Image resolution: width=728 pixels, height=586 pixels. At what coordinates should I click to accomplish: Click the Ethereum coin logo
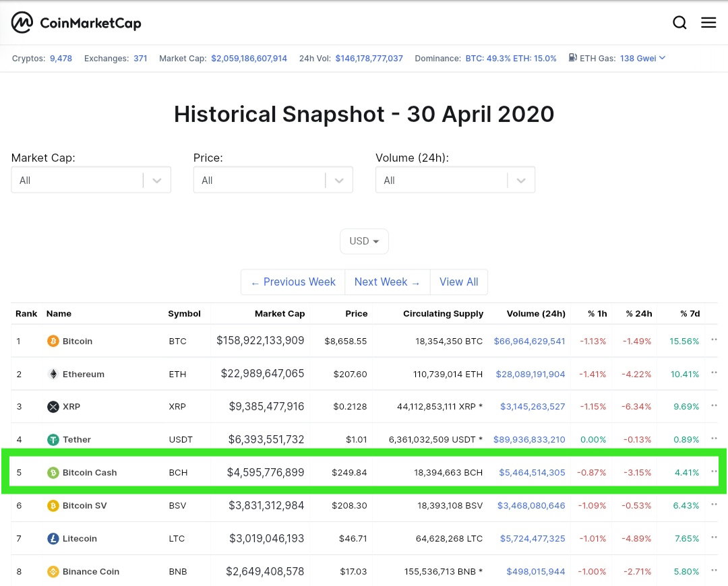pyautogui.click(x=53, y=374)
